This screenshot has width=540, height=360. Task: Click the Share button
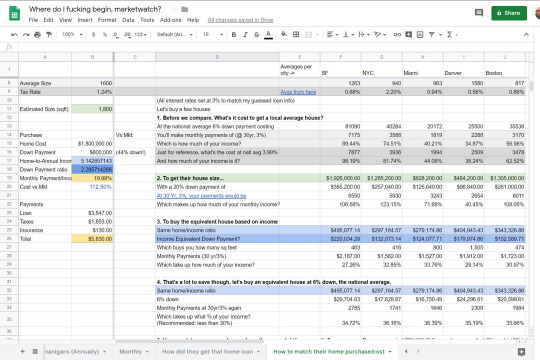tap(509, 13)
